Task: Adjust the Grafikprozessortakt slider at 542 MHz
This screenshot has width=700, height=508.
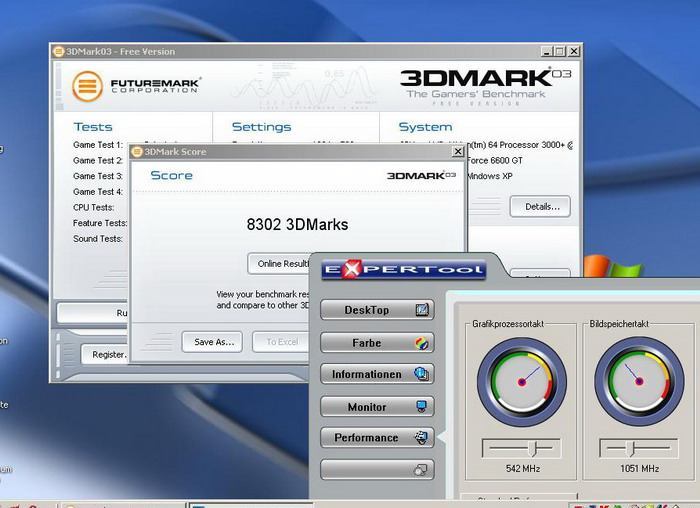Action: [x=533, y=448]
